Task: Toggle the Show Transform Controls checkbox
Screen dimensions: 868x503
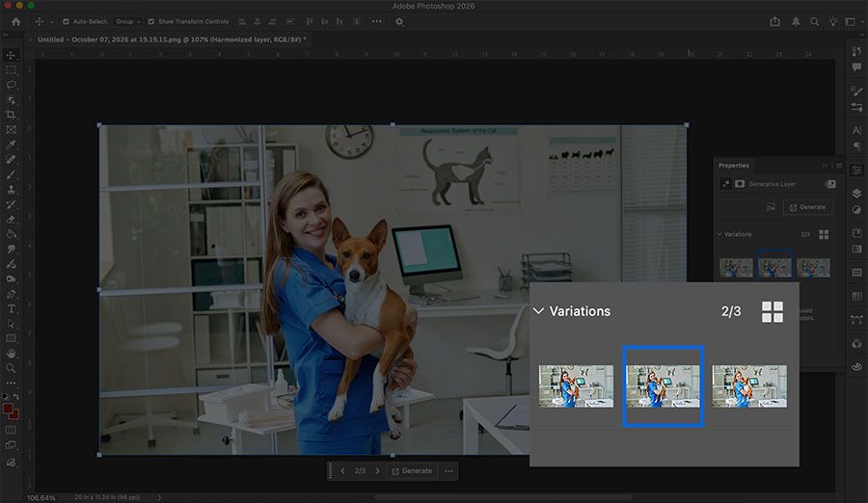Action: tap(151, 21)
